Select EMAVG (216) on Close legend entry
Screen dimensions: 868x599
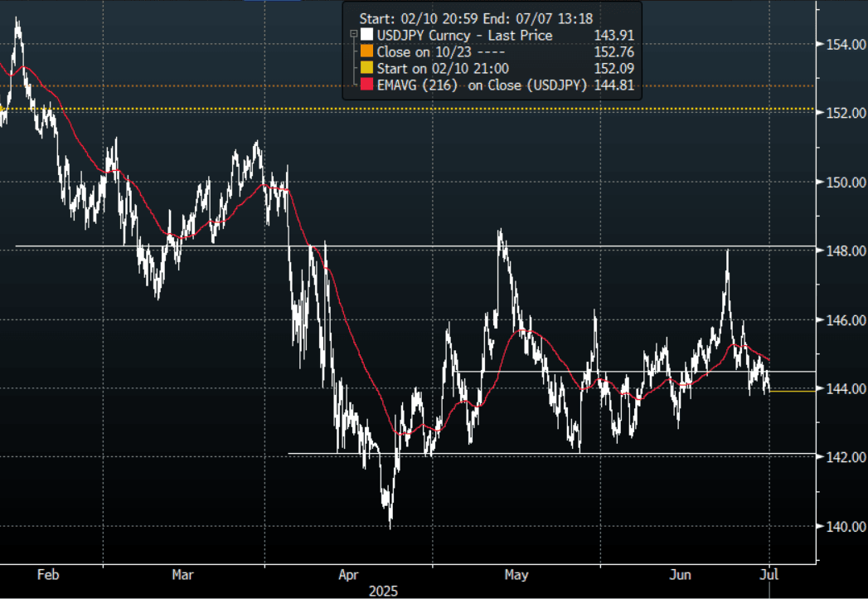482,84
